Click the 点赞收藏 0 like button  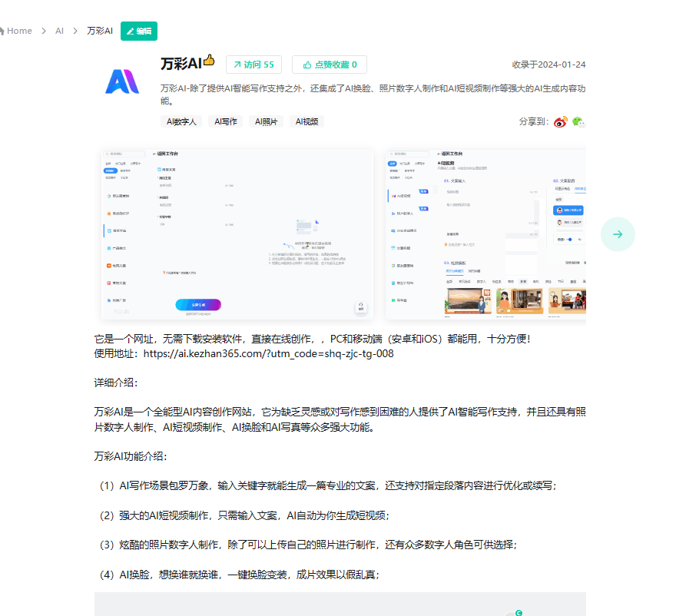[330, 65]
